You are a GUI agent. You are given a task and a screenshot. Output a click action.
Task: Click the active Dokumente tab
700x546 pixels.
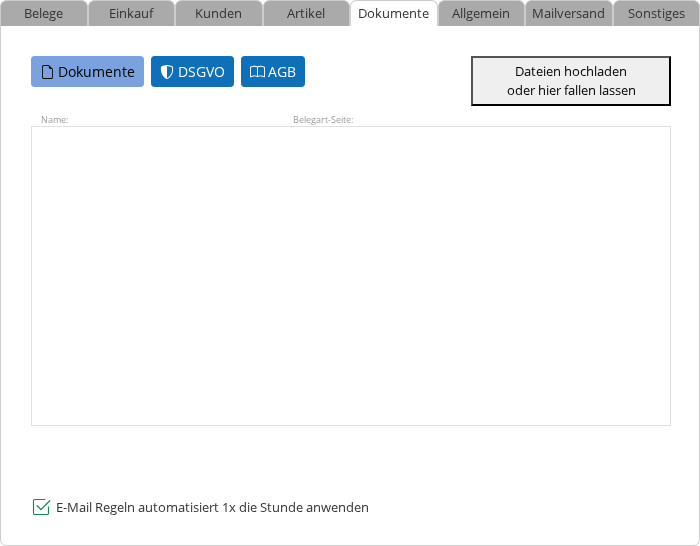[x=393, y=14]
